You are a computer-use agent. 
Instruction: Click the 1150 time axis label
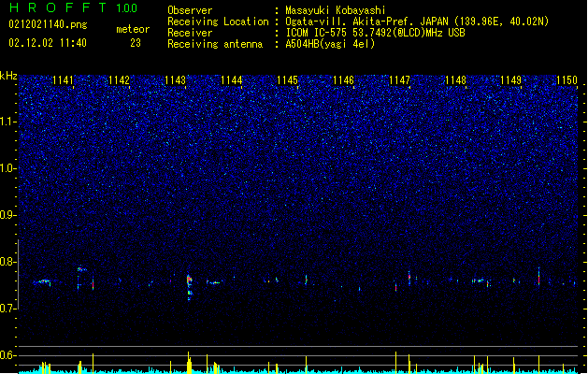click(566, 80)
